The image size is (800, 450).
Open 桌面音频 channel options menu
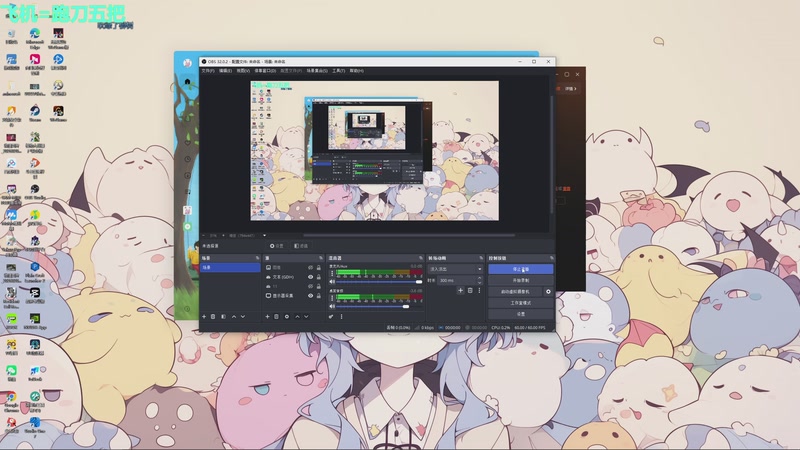pyautogui.click(x=332, y=298)
